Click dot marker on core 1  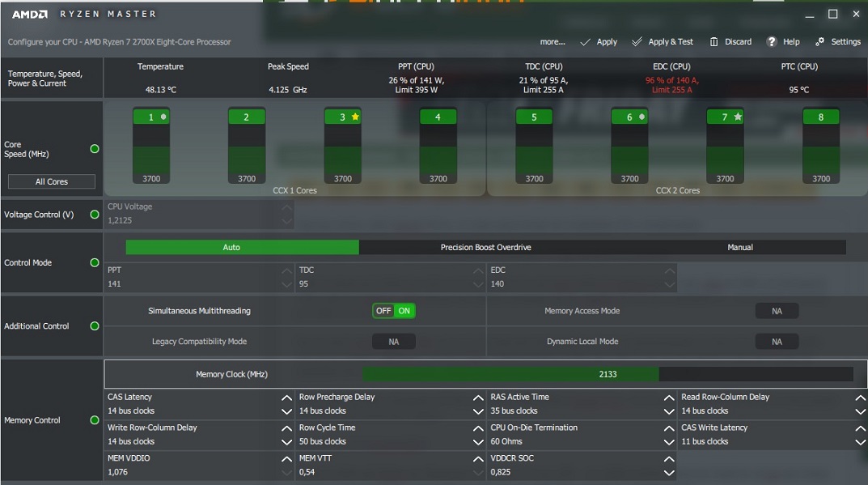click(163, 117)
